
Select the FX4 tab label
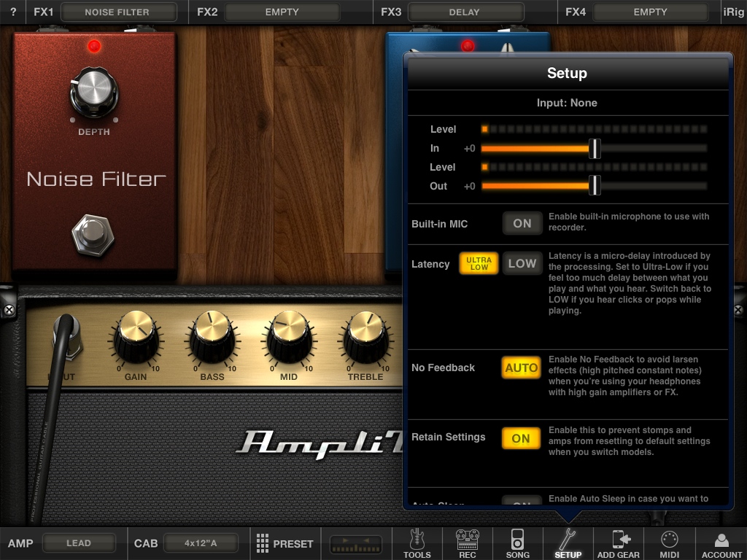[576, 12]
